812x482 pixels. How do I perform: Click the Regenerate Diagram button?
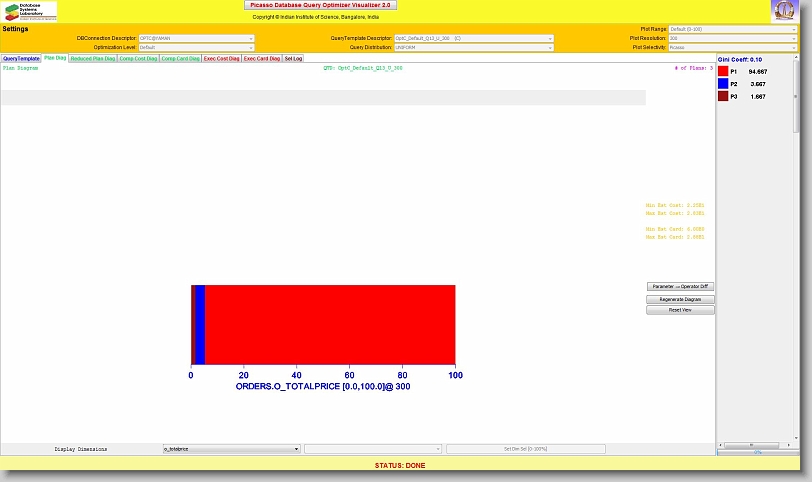(680, 299)
